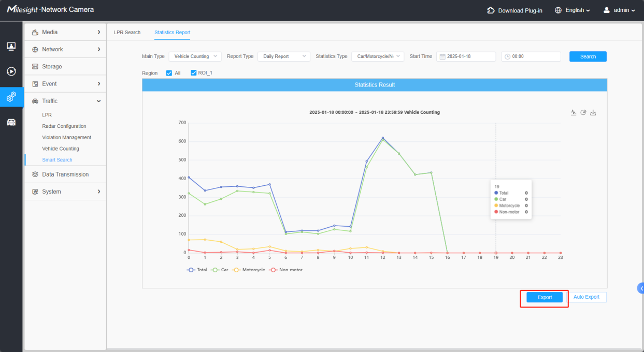Open the Report Type dropdown
Viewport: 644px width, 352px height.
[284, 56]
